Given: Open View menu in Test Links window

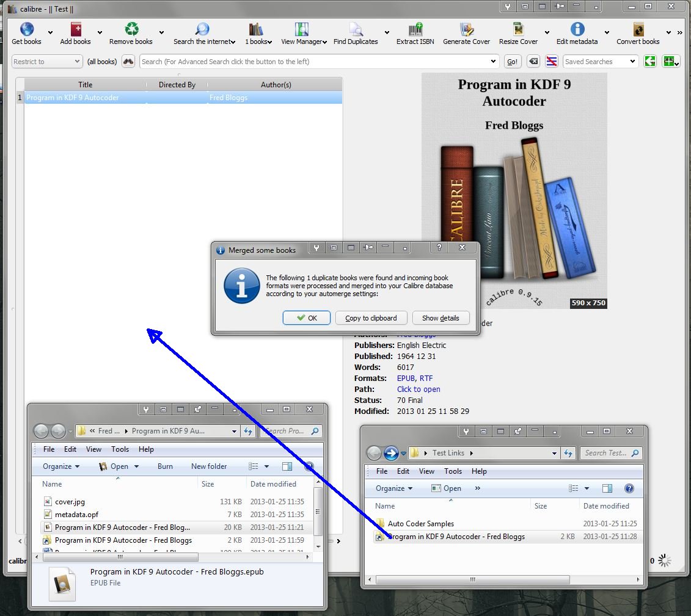Looking at the screenshot, I should coord(426,471).
